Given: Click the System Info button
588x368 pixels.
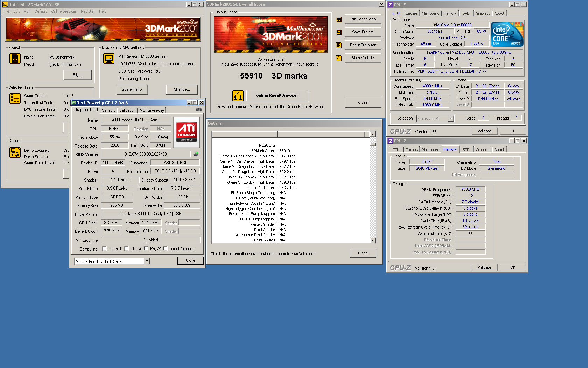Looking at the screenshot, I should pos(132,89).
